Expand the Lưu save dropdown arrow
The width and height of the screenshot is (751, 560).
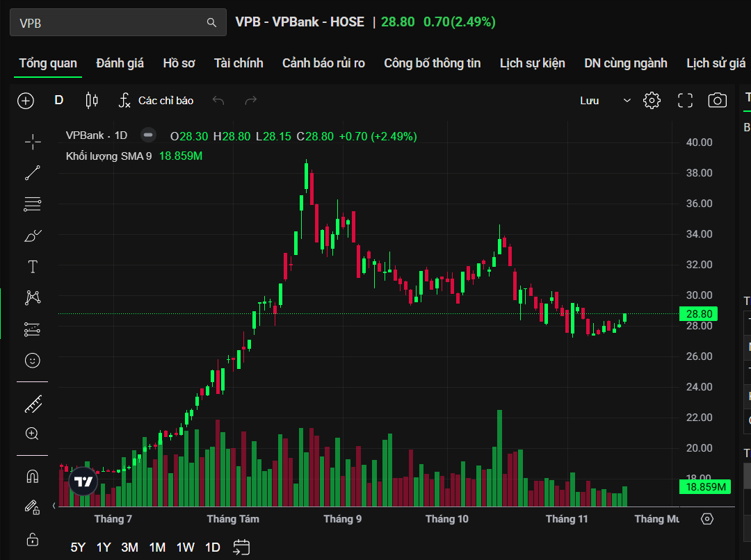click(627, 101)
